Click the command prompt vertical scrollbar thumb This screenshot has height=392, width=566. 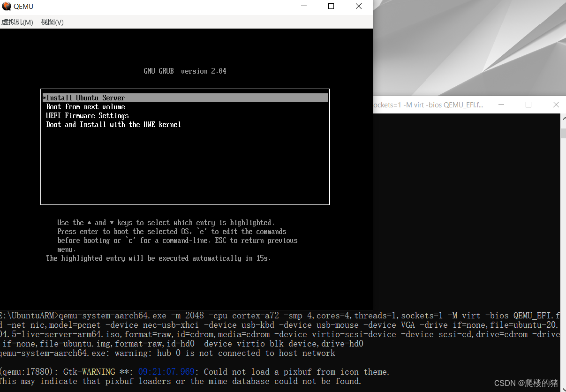pyautogui.click(x=563, y=133)
